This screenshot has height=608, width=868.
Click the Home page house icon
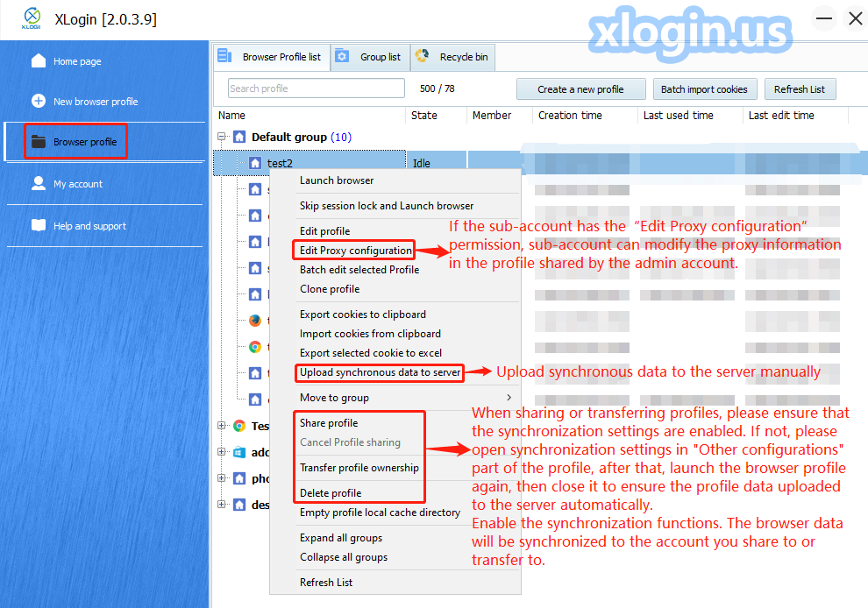[x=39, y=60]
